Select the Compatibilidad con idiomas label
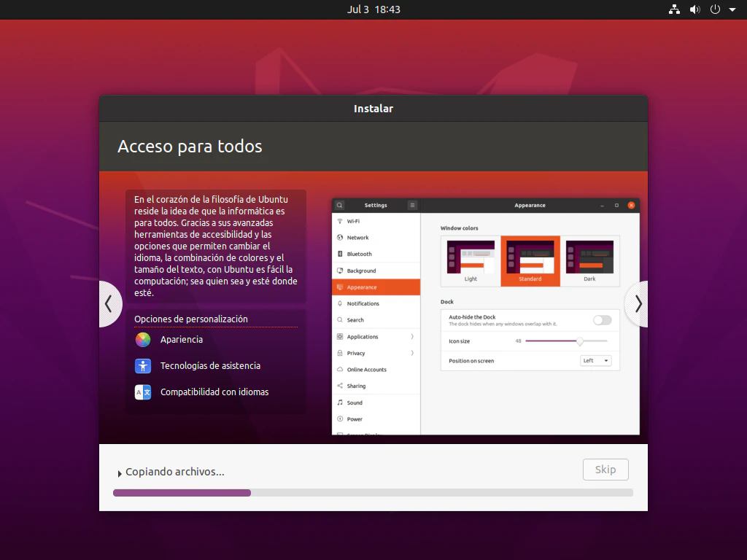 pyautogui.click(x=214, y=392)
